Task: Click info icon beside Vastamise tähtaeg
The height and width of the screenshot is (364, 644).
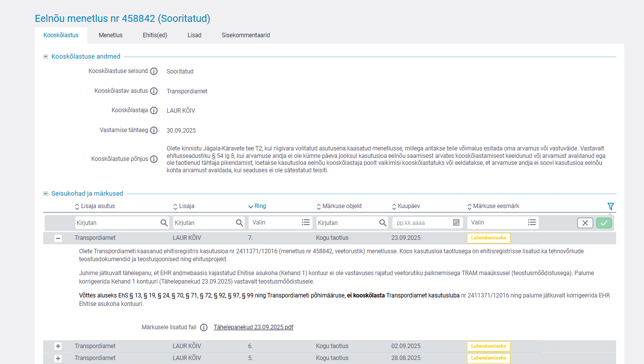Action: coord(154,130)
